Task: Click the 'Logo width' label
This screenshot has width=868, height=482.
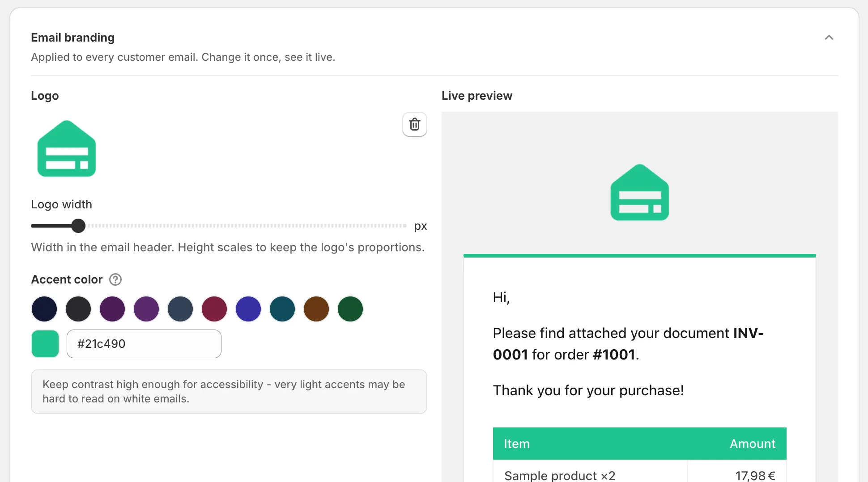Action: point(62,204)
